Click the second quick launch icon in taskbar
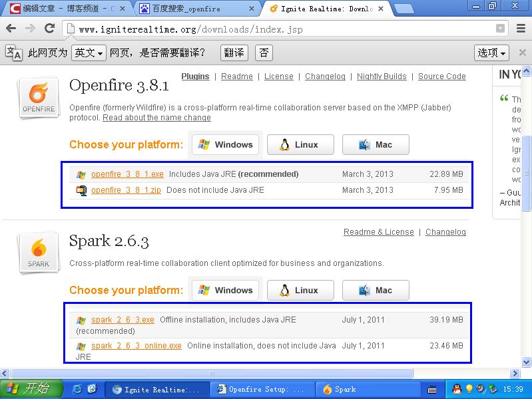Screen dimensions: 532x399 tap(92, 389)
